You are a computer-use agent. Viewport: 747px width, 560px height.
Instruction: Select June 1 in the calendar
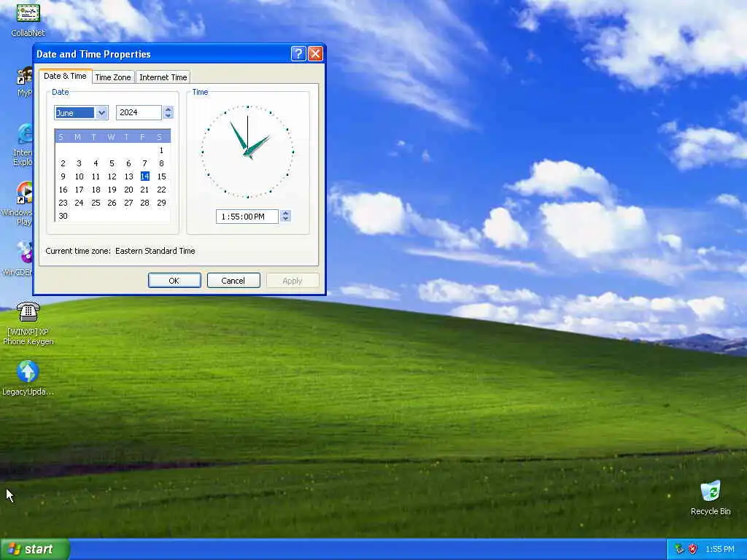coord(161,150)
